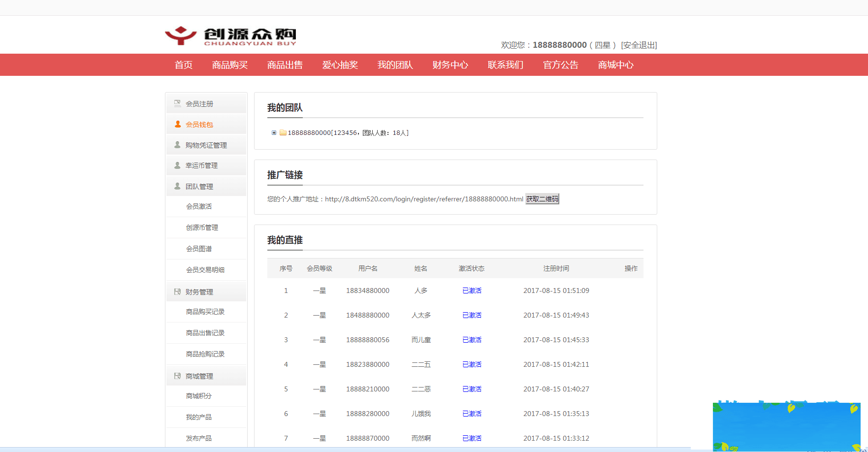Viewport: 868px width, 452px height.
Task: Click the orange 会员钱包 person icon
Action: coord(178,124)
